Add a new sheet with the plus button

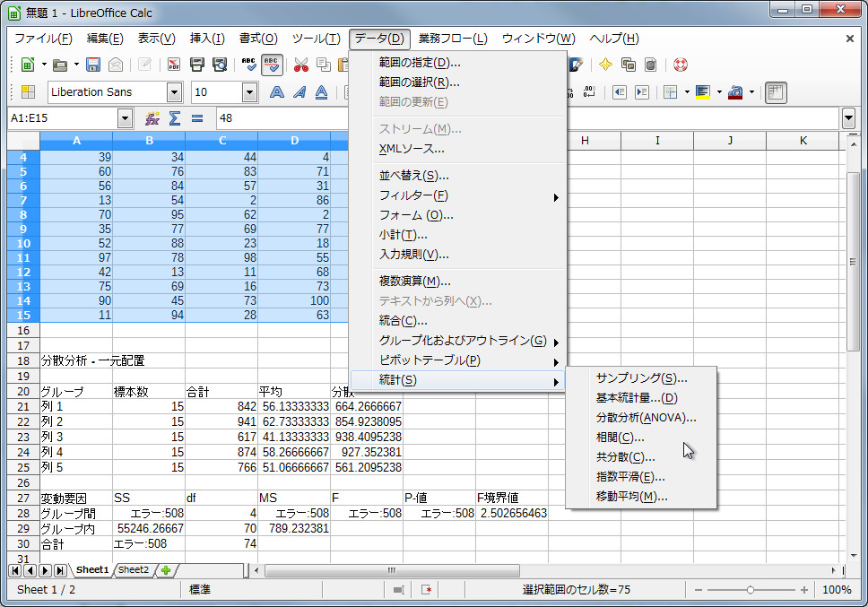(166, 569)
